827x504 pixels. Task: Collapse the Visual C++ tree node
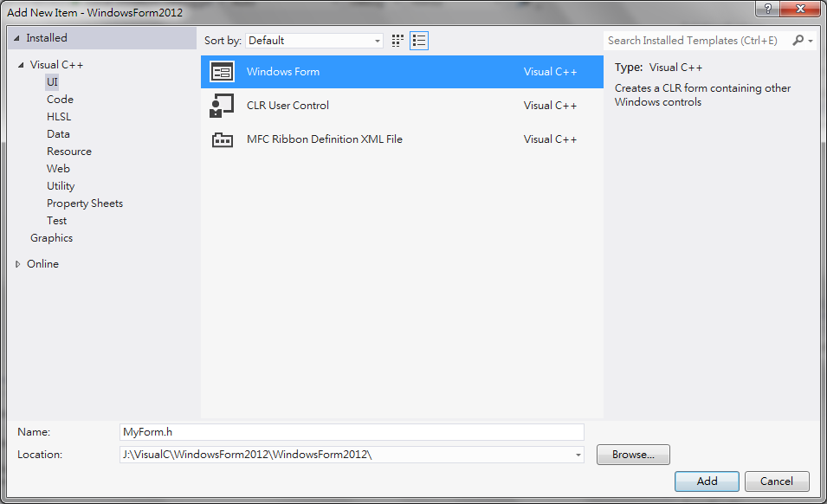[x=21, y=65]
